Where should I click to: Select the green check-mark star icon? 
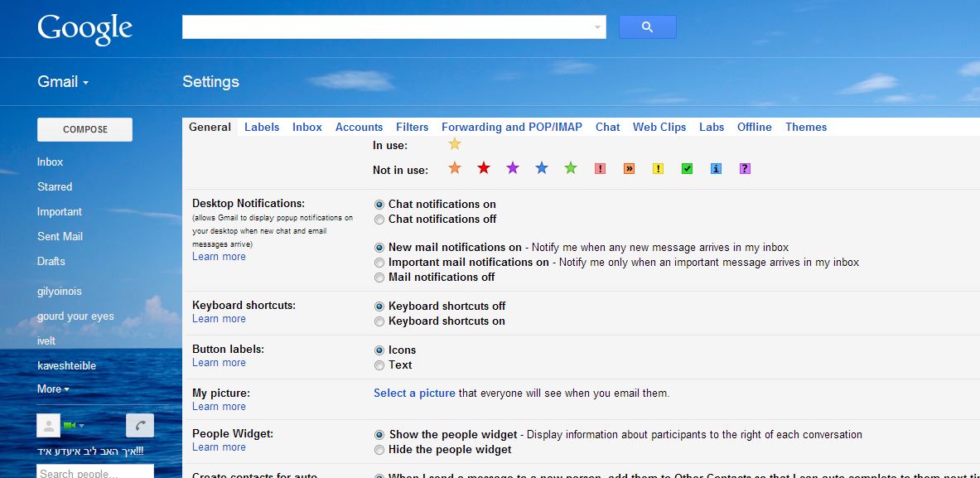[687, 167]
